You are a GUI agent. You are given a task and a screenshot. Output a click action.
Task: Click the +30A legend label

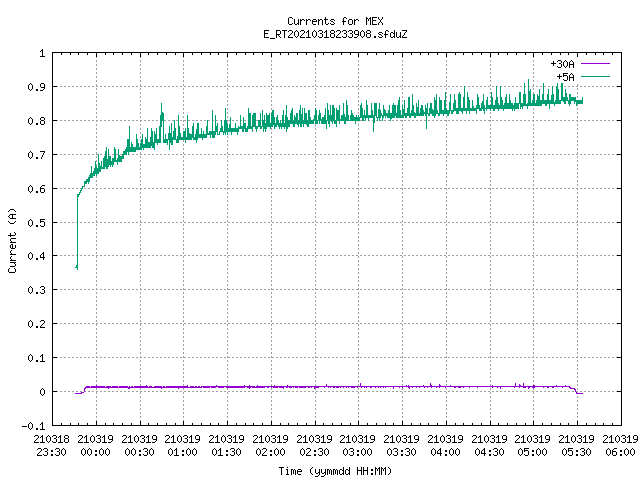562,64
